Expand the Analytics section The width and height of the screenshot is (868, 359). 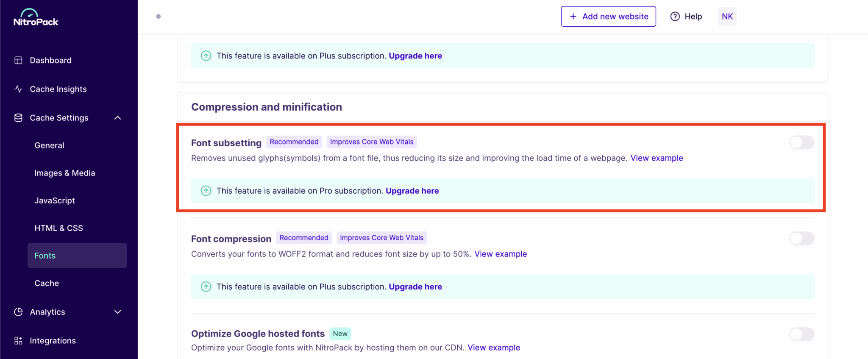(117, 312)
